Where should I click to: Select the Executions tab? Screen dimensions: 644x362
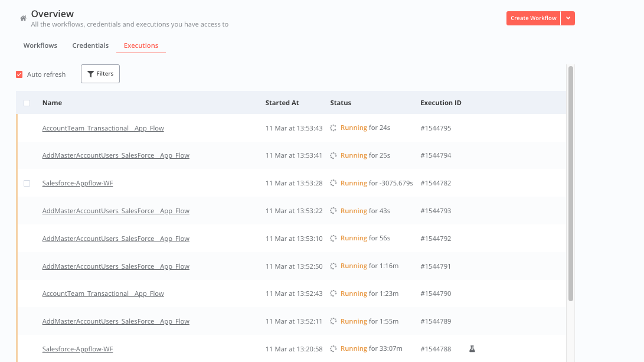(141, 45)
